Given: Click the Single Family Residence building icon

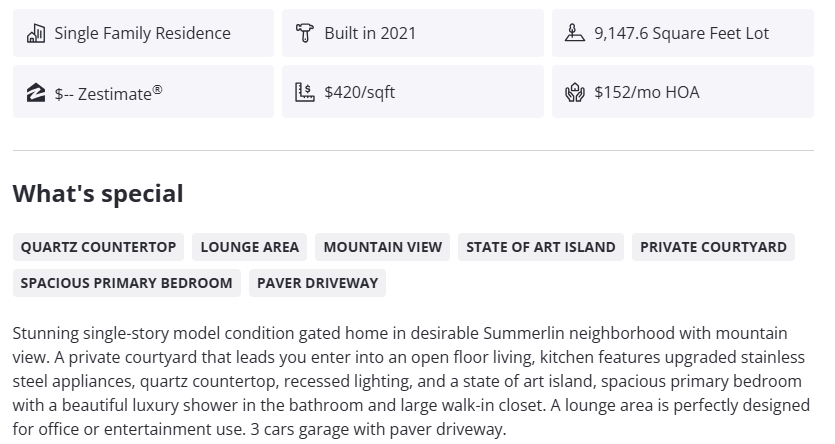Looking at the screenshot, I should tap(36, 33).
